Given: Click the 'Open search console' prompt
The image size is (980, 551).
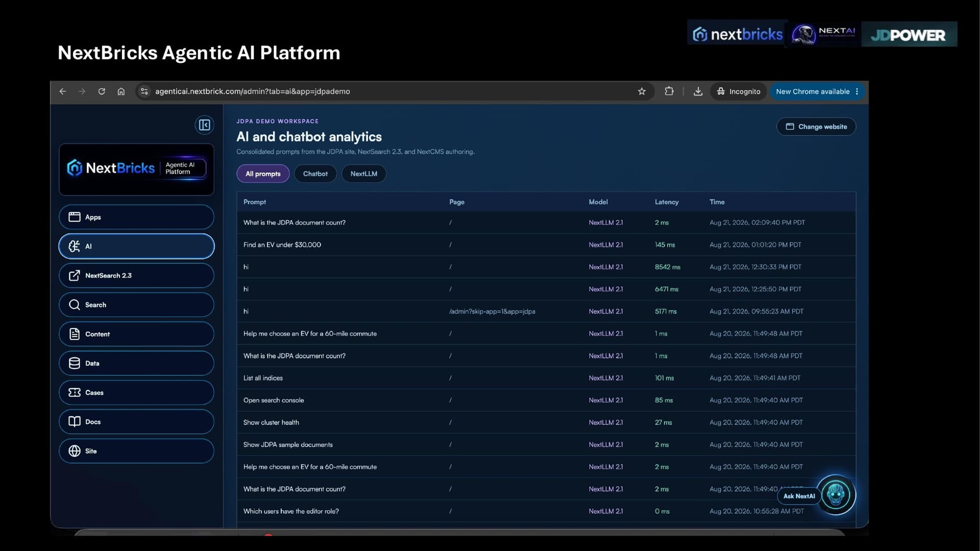Looking at the screenshot, I should coord(274,400).
